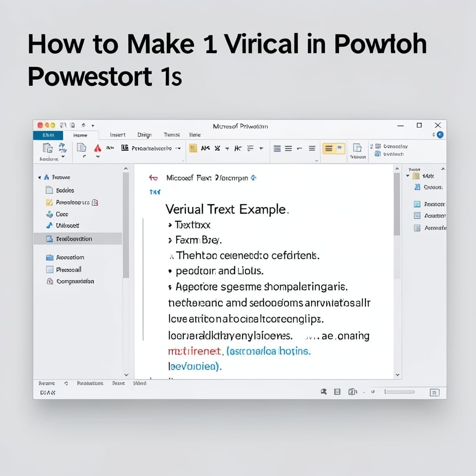Click the 'Osmostiny' ribbon button
The width and height of the screenshot is (476, 476).
(x=392, y=146)
